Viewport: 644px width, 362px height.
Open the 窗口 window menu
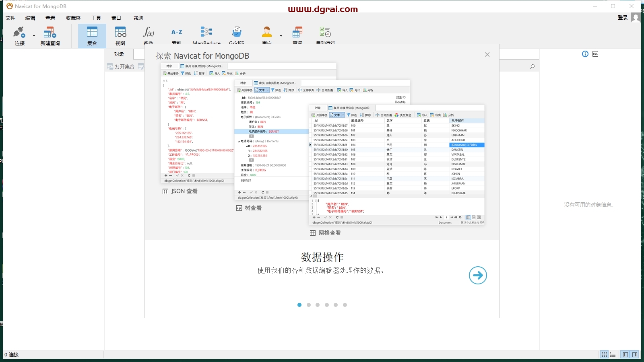(116, 18)
